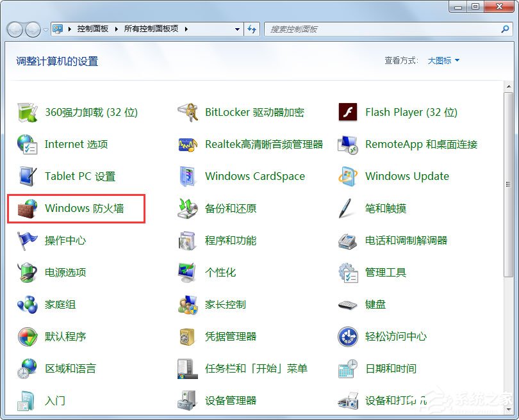Open 设备管理器
This screenshot has height=420, width=519.
[x=231, y=400]
